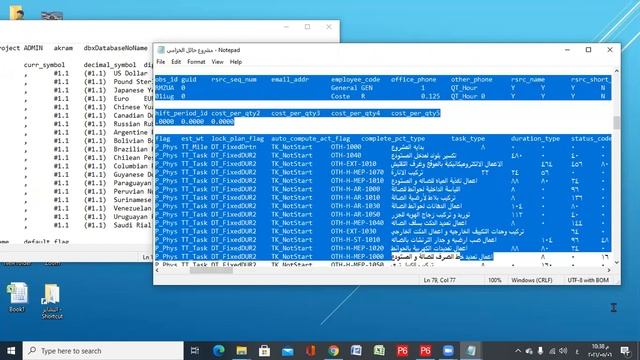
Task: Click the input language indicator in the tray
Action: 577,351
